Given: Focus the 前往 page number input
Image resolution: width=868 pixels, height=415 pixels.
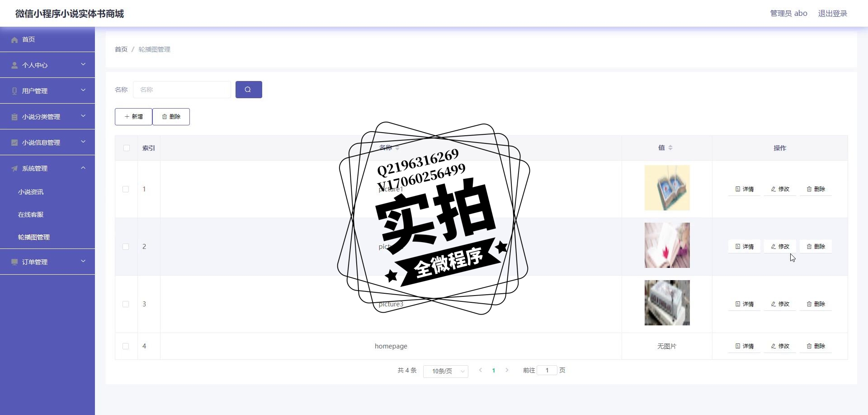Looking at the screenshot, I should pos(547,370).
